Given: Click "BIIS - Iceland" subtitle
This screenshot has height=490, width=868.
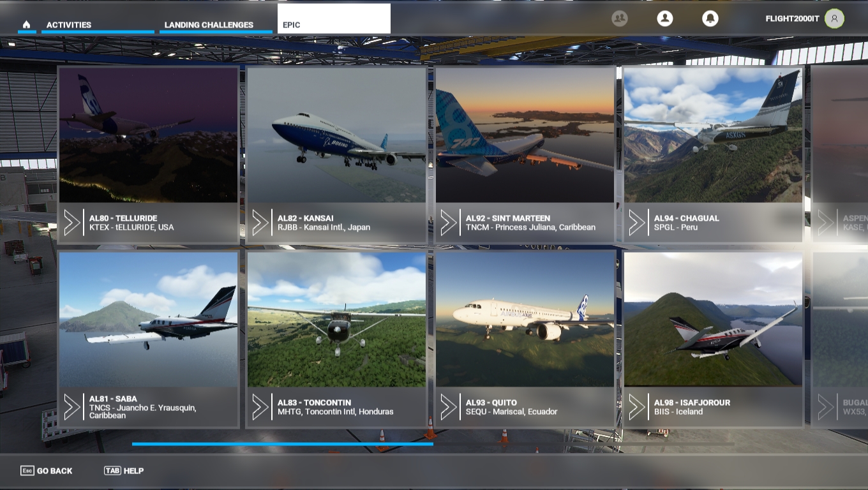Looking at the screenshot, I should 678,412.
